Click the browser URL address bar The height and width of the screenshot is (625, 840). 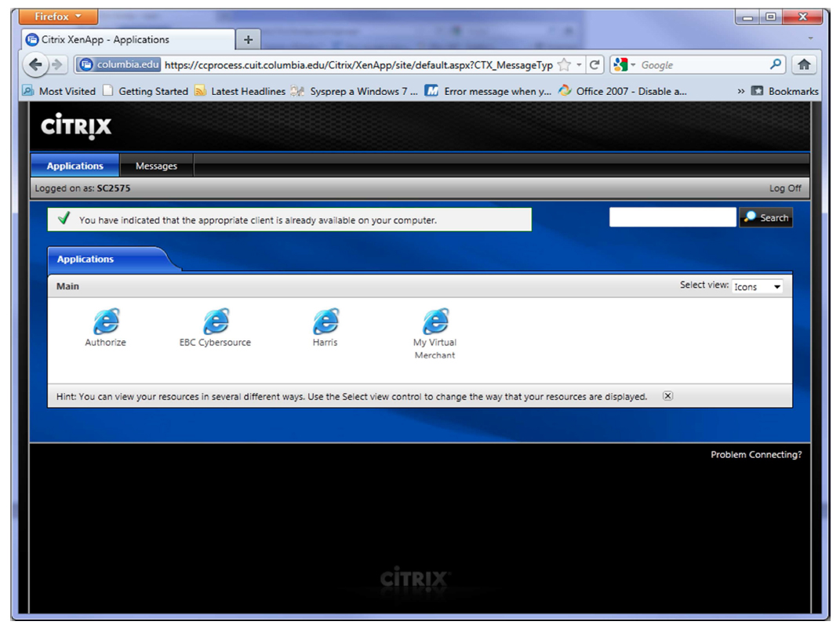[358, 65]
